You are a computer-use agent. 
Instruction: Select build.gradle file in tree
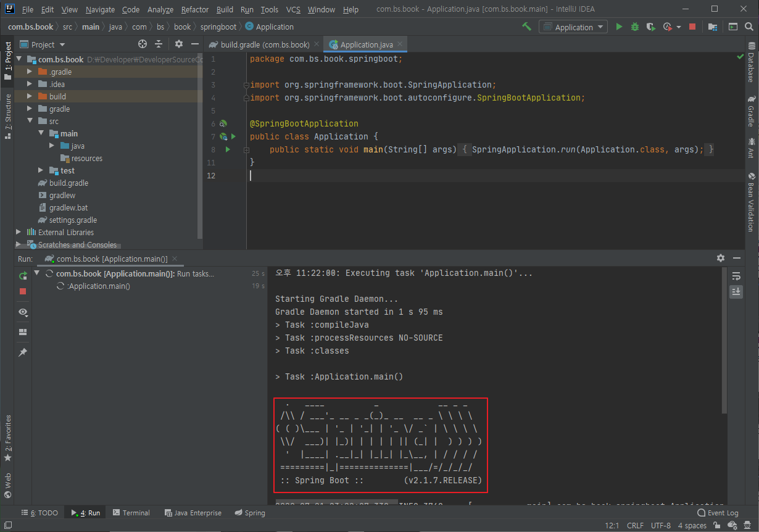pyautogui.click(x=68, y=183)
